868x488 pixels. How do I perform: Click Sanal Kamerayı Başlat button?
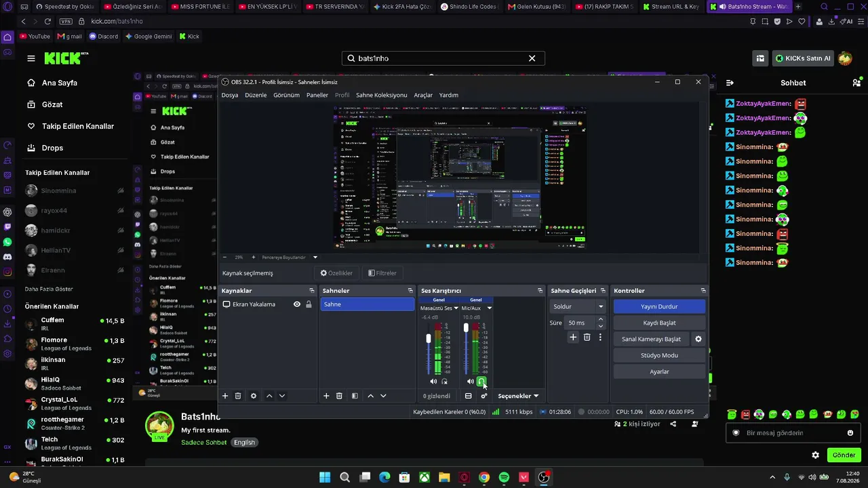point(651,339)
